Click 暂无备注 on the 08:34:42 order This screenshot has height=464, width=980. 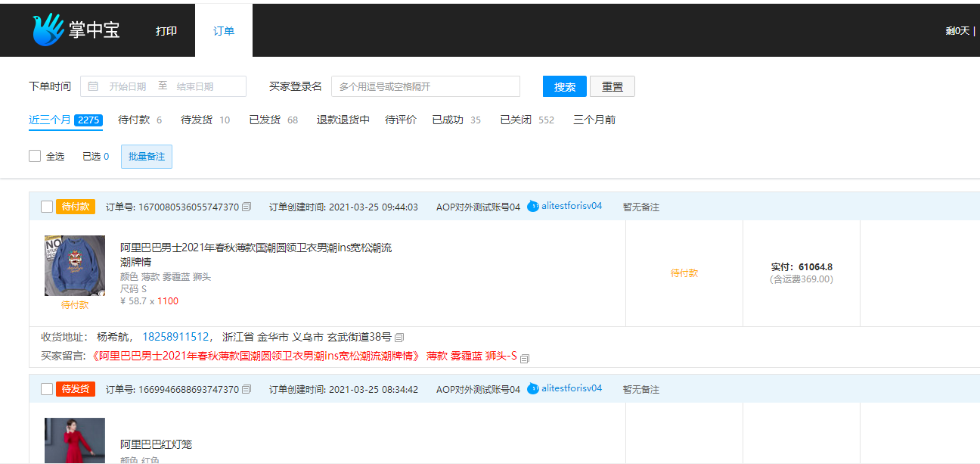641,389
